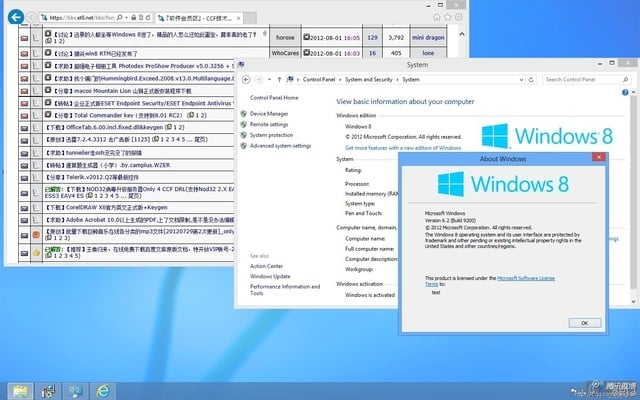Click envelope icon beside win8 RTM thread

pyautogui.click(x=24, y=54)
